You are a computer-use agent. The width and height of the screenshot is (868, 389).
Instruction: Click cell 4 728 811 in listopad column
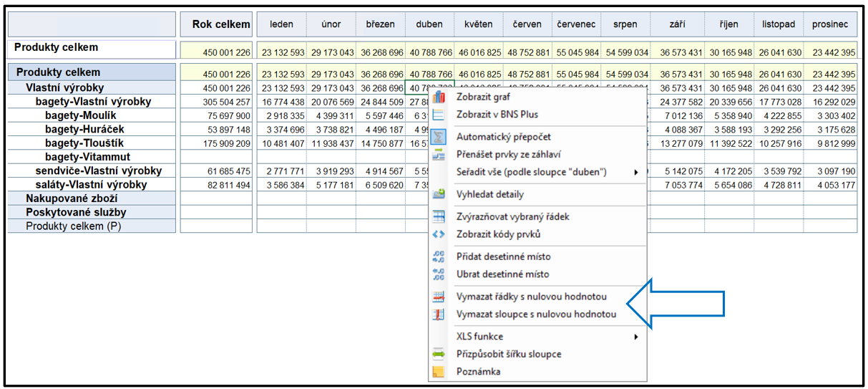click(779, 185)
